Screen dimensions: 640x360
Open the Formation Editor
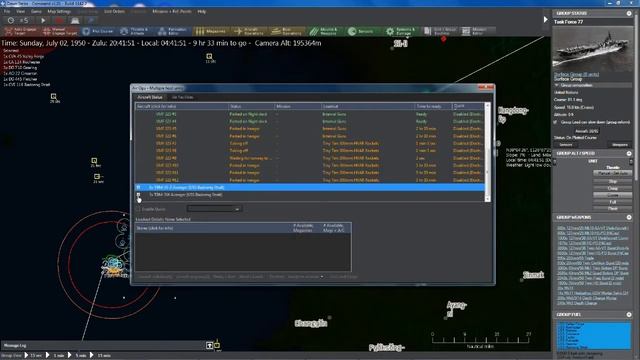(173, 31)
